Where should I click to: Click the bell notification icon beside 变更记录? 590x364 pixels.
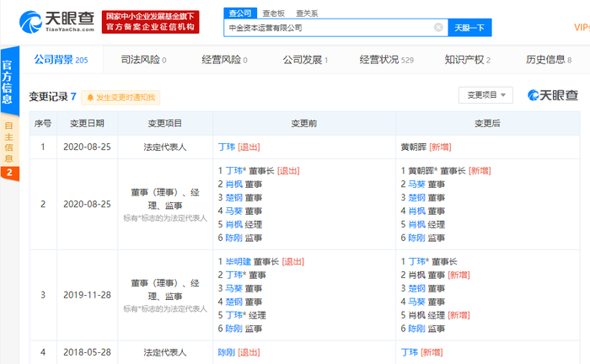(x=90, y=98)
